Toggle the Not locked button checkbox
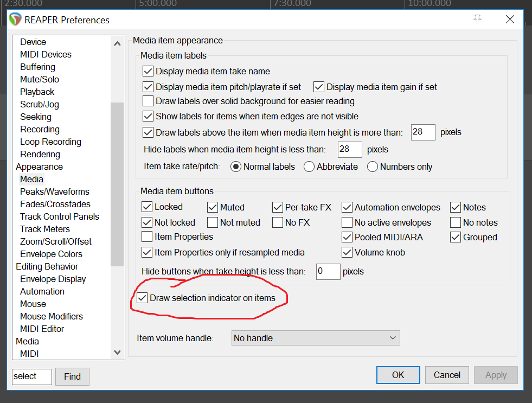 pyautogui.click(x=147, y=222)
